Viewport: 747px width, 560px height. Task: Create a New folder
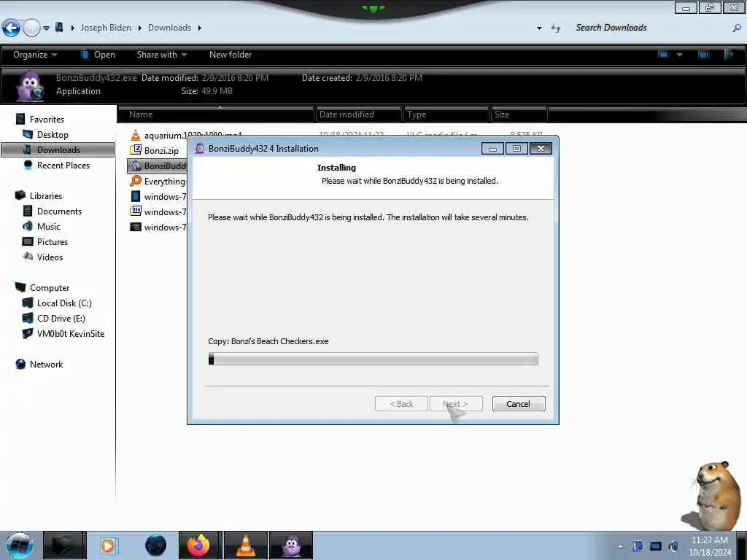coord(231,55)
